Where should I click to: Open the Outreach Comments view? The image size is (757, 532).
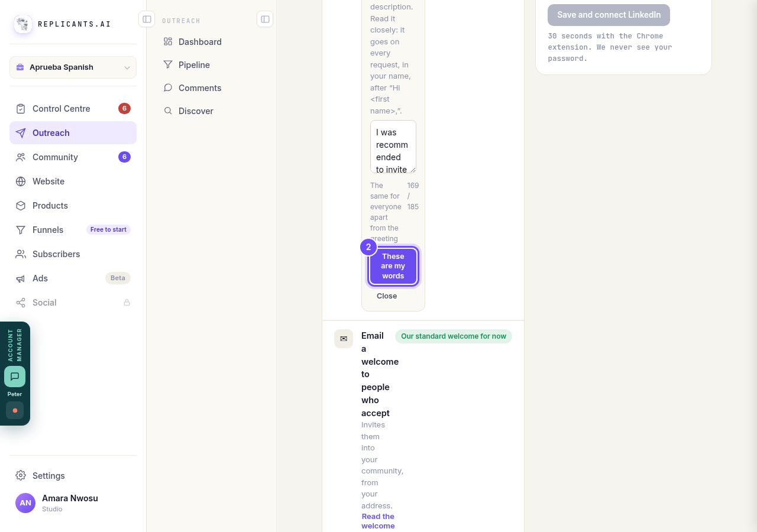point(211,88)
